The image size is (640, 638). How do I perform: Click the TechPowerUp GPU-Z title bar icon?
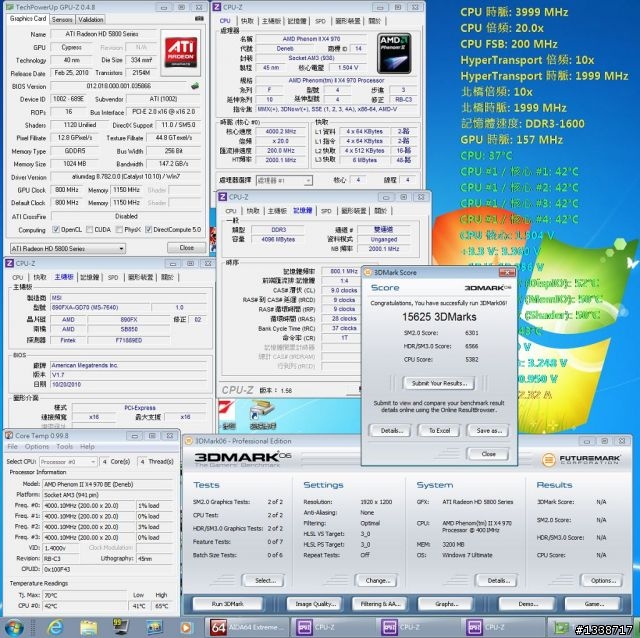(x=11, y=7)
